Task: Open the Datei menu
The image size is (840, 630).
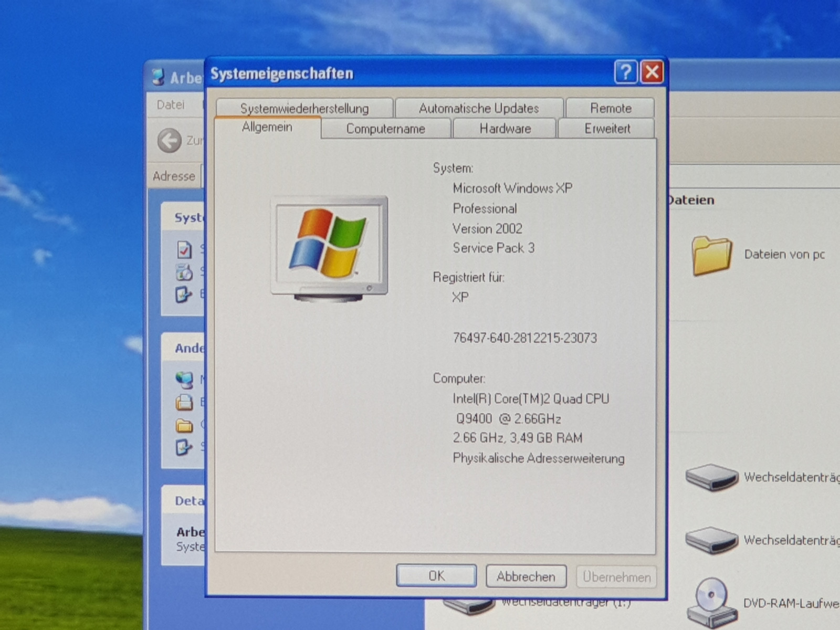Action: [171, 105]
